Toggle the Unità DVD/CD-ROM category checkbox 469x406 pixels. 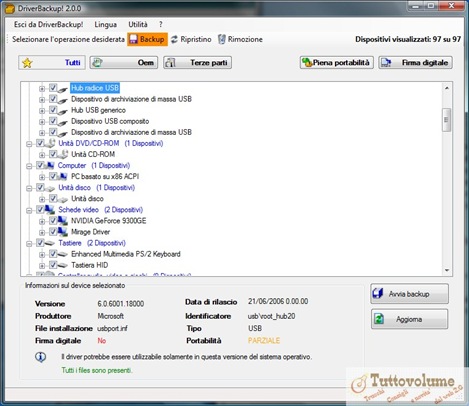click(x=40, y=143)
